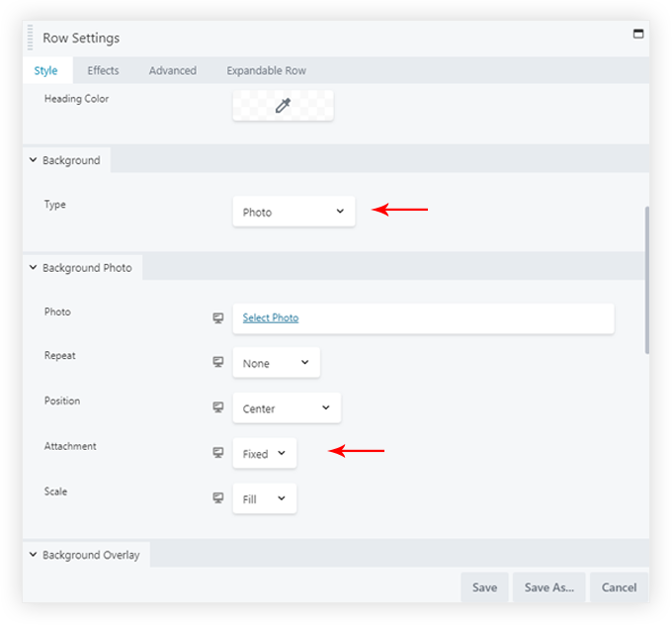Open the background Type dropdown

pos(294,212)
